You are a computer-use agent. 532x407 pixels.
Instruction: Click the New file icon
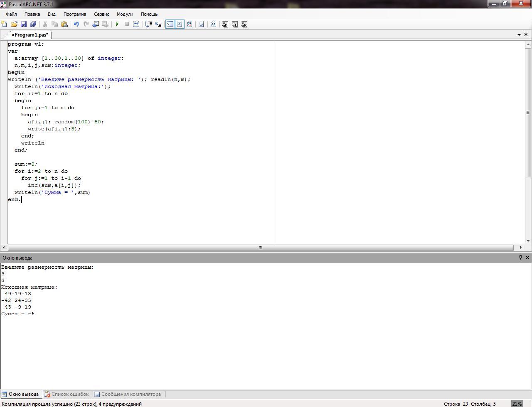4,24
